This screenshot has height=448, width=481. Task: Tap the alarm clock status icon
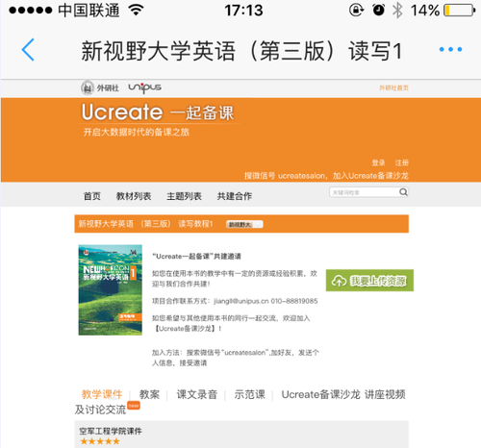(x=378, y=10)
